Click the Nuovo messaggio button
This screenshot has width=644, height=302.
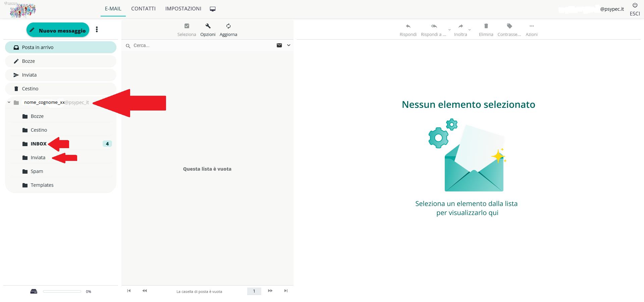(x=58, y=30)
